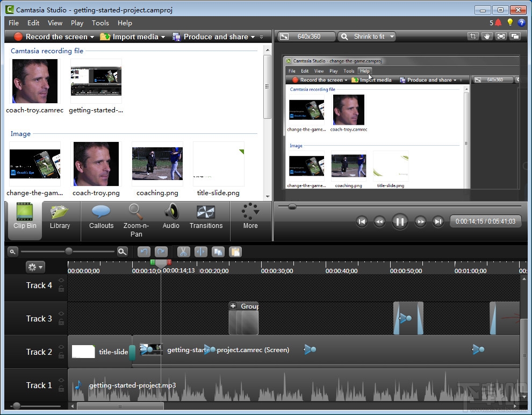Select coach-troy.camrec thumbnail in Clip Bin
This screenshot has height=415, width=532.
click(34, 81)
